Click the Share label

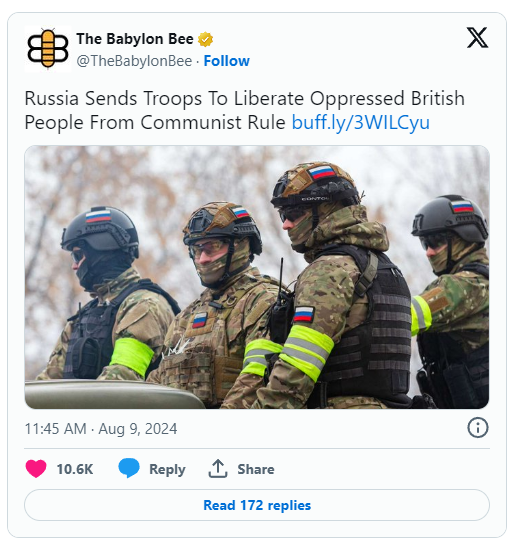256,469
